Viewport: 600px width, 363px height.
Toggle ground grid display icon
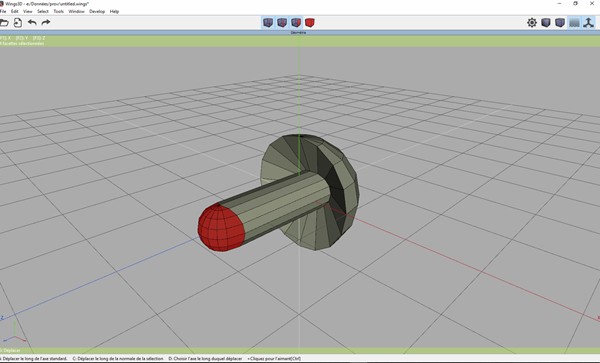[574, 23]
